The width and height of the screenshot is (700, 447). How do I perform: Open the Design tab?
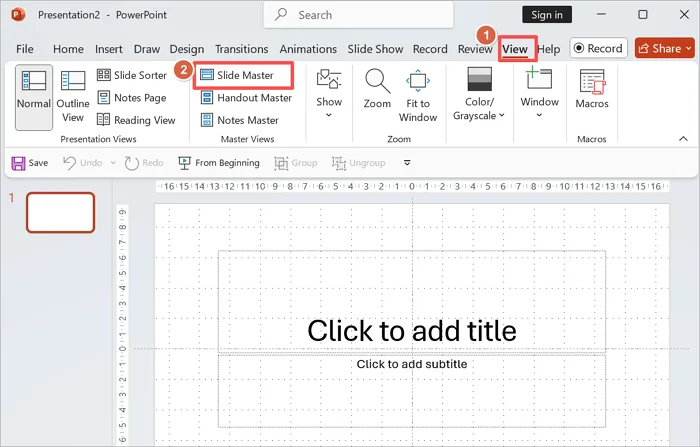[187, 49]
